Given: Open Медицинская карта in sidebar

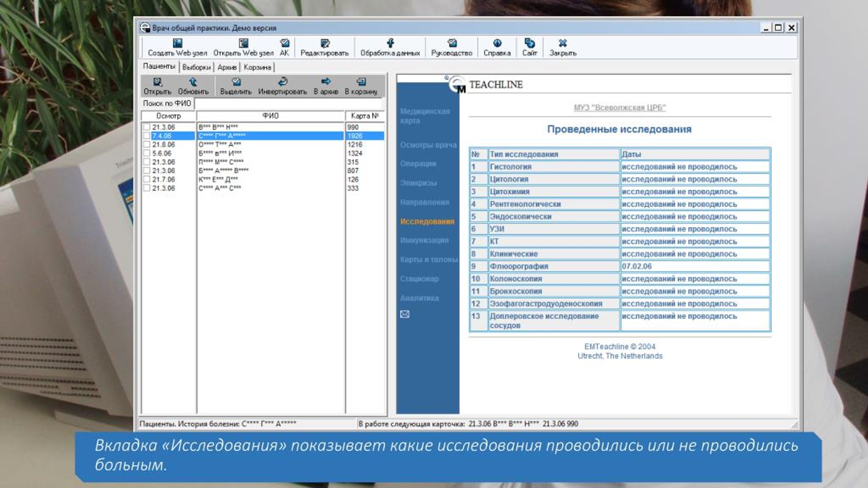Looking at the screenshot, I should tap(425, 116).
